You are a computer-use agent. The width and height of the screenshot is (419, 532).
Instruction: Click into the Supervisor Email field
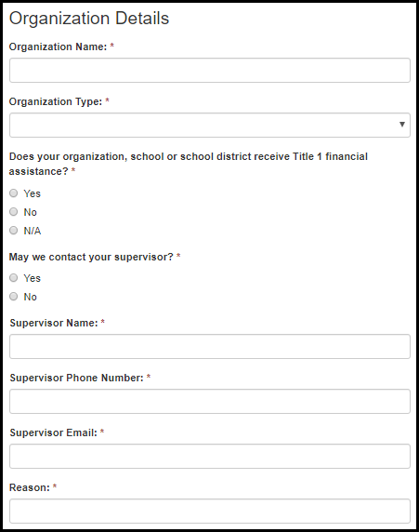[x=210, y=457]
